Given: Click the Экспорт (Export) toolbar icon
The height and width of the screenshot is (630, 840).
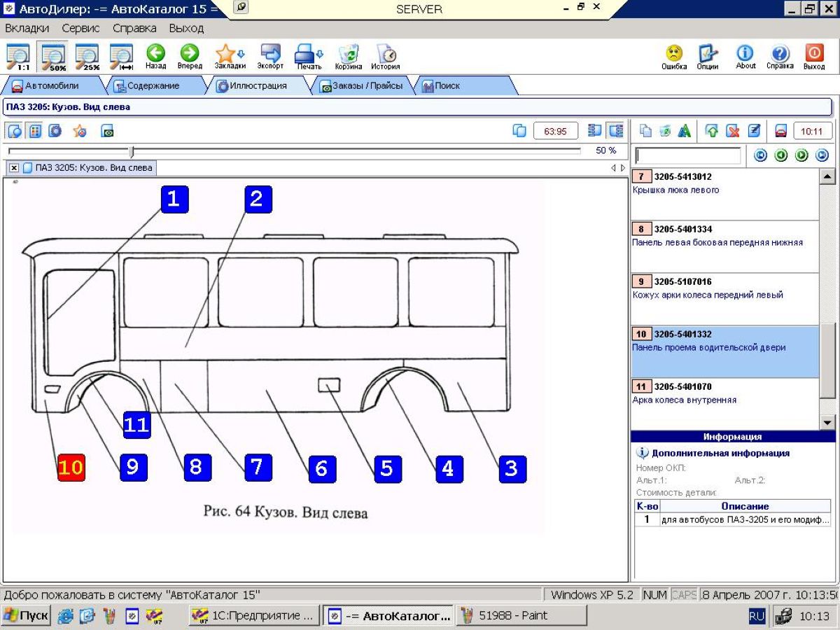Looking at the screenshot, I should click(270, 55).
